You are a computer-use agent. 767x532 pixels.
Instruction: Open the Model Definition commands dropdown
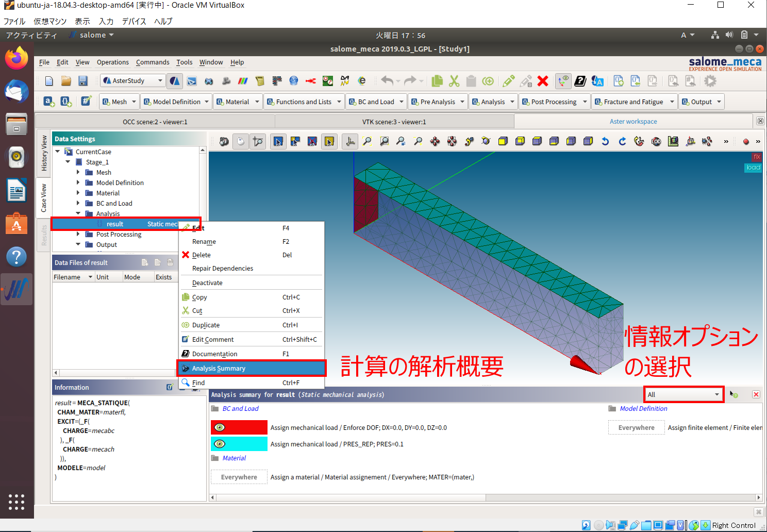(176, 102)
